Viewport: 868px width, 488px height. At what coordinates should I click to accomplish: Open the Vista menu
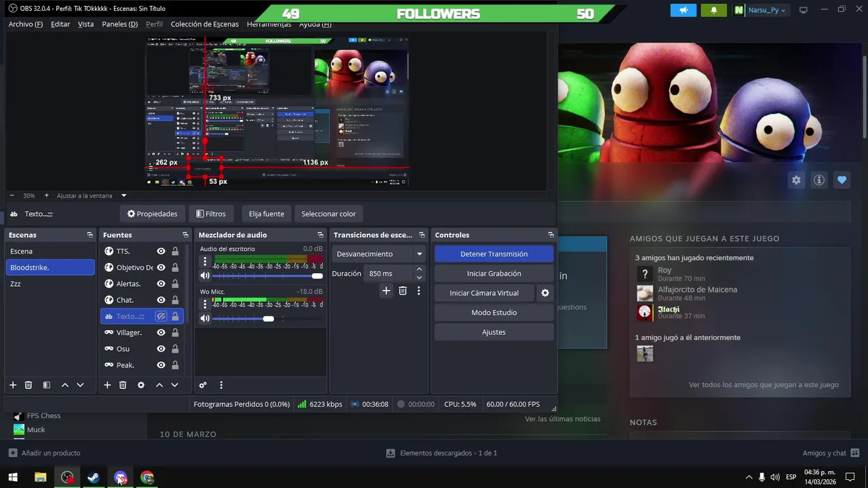(x=86, y=24)
